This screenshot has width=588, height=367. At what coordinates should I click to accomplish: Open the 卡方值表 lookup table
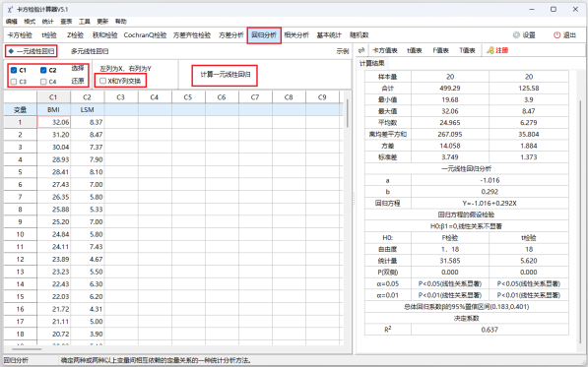pyautogui.click(x=385, y=50)
